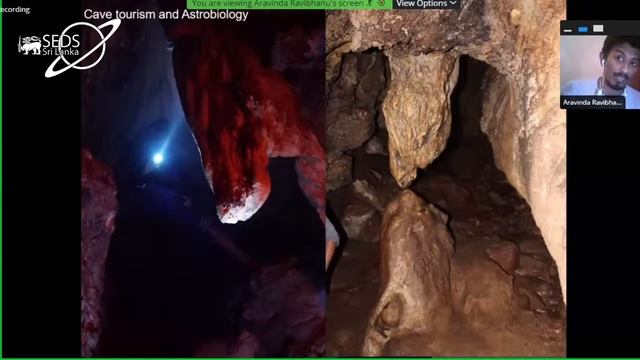
Task: Click the microphone icon in green sharing banner
Action: (370, 3)
